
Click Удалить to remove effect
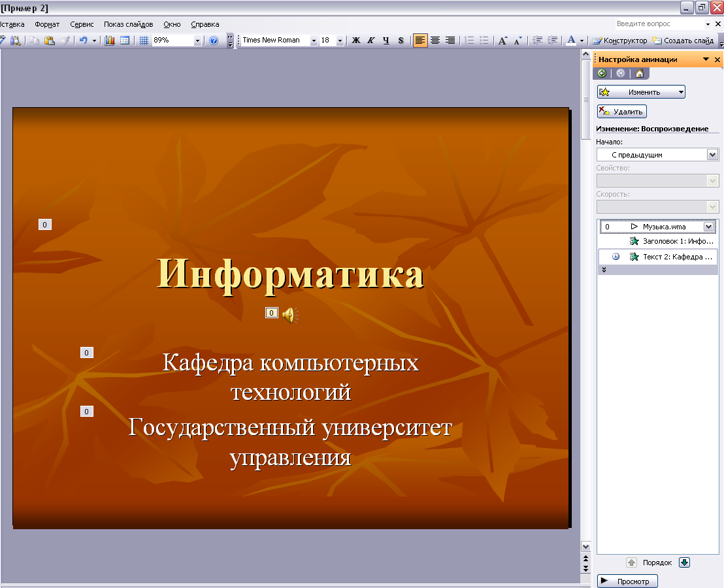[621, 111]
